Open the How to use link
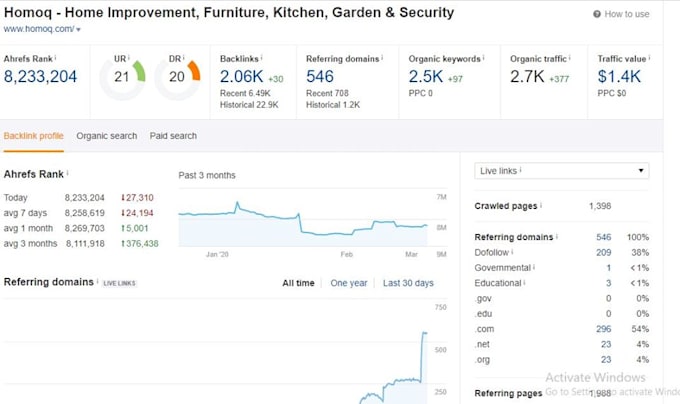 [x=627, y=14]
